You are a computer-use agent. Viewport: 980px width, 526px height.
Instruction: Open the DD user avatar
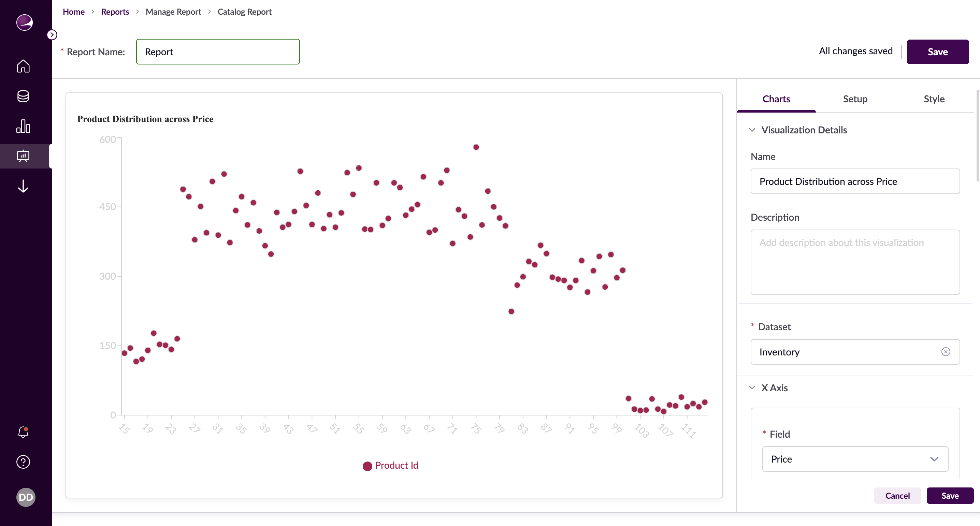click(x=25, y=497)
